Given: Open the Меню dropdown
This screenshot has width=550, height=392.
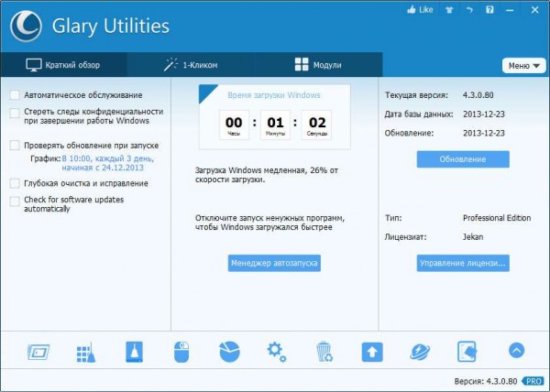Looking at the screenshot, I should (x=524, y=66).
